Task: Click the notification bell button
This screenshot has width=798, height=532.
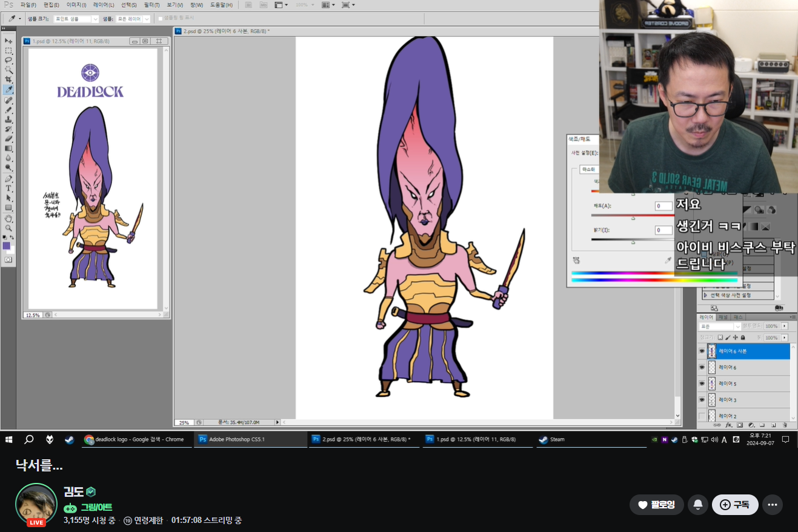Action: [698, 504]
